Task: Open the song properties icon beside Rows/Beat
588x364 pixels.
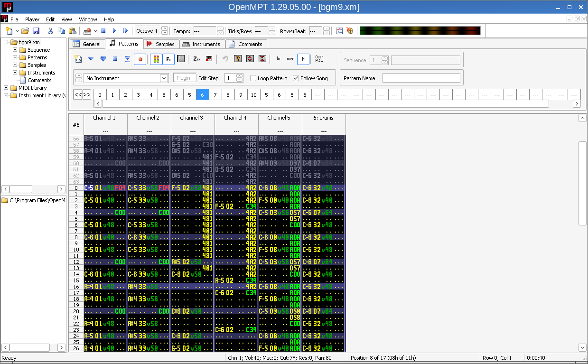Action: [339, 31]
